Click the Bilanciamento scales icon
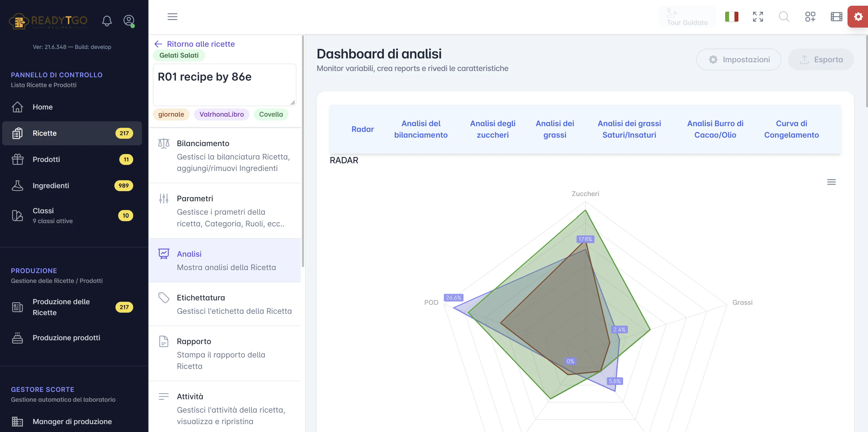 164,144
